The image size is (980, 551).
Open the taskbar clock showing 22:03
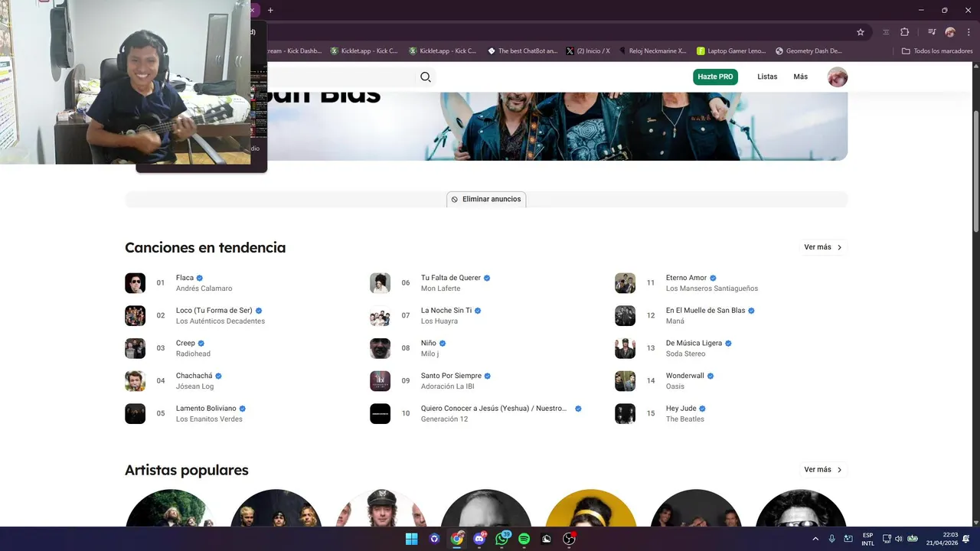point(942,539)
